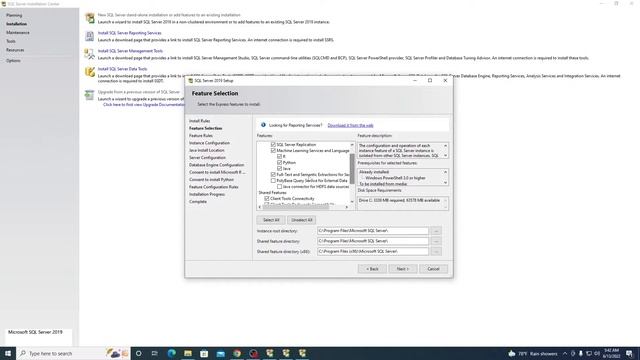Select Installation in the left sidebar
This screenshot has width=640, height=360.
16,24
